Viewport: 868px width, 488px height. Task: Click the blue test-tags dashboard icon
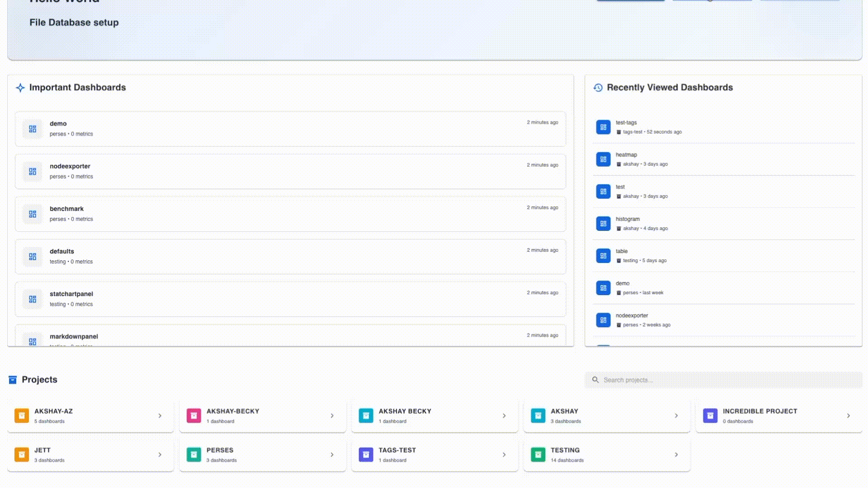pyautogui.click(x=603, y=127)
